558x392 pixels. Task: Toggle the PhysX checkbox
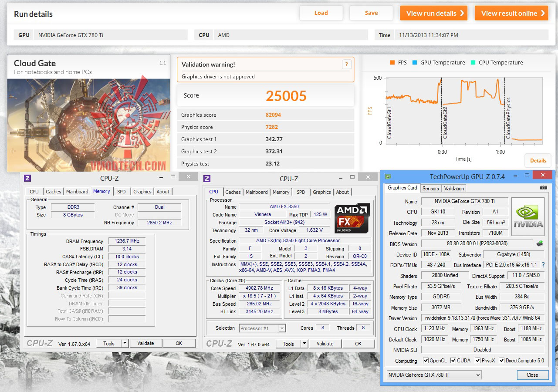[x=478, y=361]
